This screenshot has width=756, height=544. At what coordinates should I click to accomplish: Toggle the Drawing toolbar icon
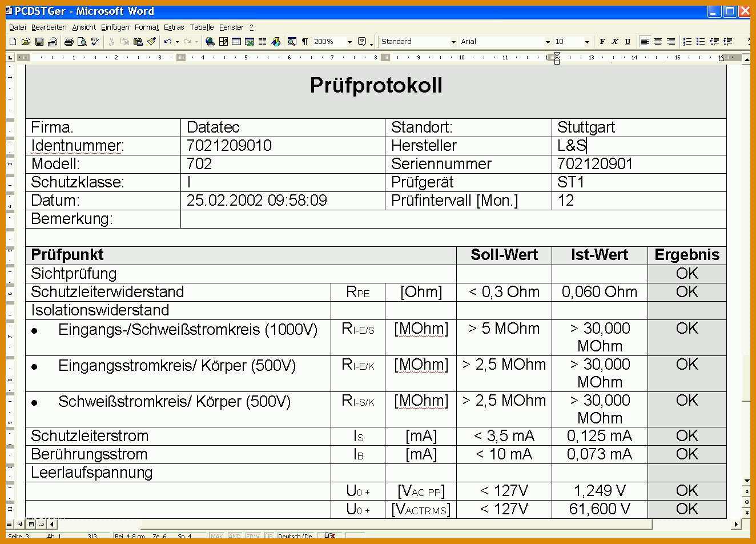point(276,42)
